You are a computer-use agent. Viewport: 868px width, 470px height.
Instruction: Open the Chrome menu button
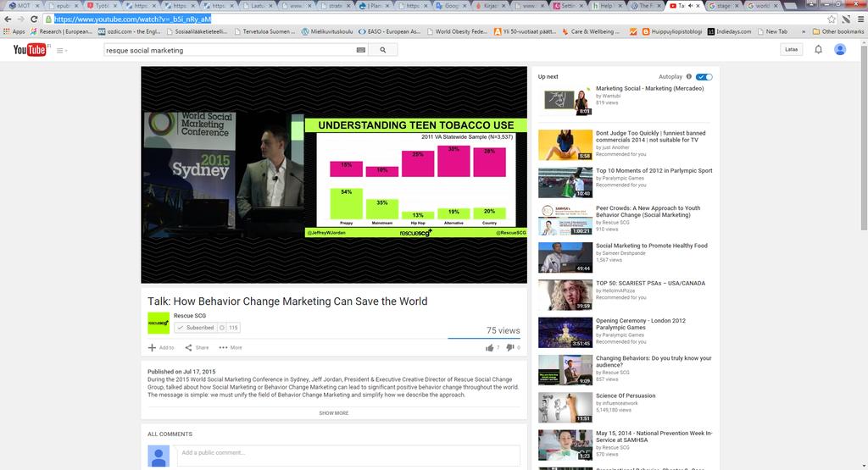coord(861,19)
